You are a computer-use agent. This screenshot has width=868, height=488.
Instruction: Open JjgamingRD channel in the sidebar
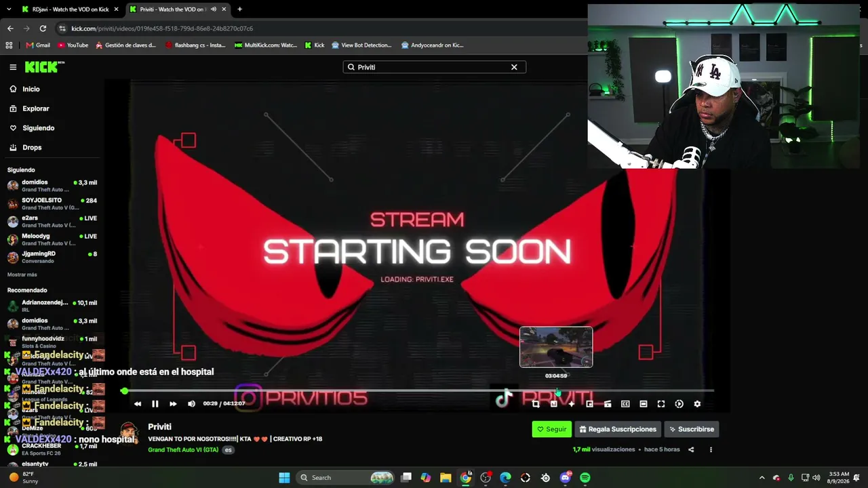point(52,257)
